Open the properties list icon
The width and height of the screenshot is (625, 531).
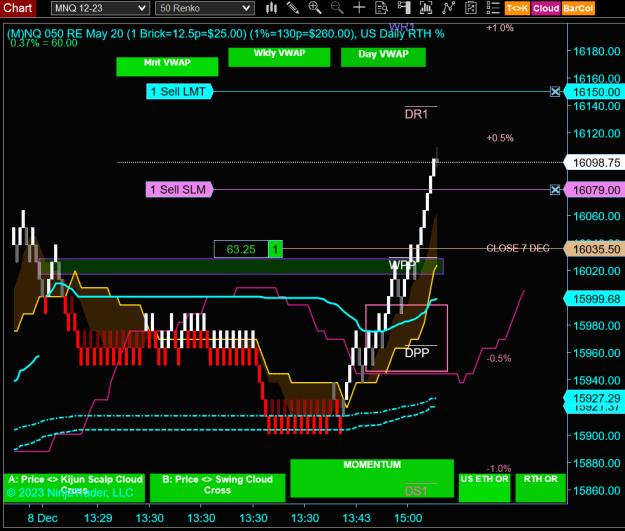pyautogui.click(x=493, y=8)
